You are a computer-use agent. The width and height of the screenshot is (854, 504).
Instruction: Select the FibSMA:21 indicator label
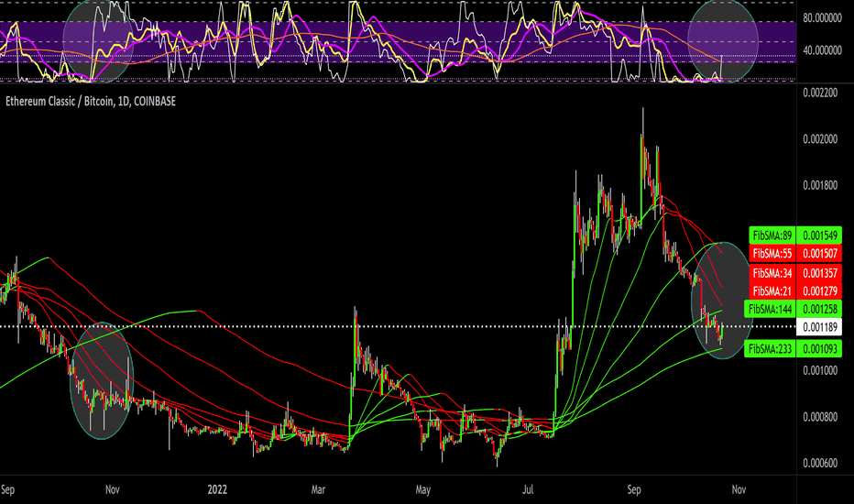coord(772,291)
